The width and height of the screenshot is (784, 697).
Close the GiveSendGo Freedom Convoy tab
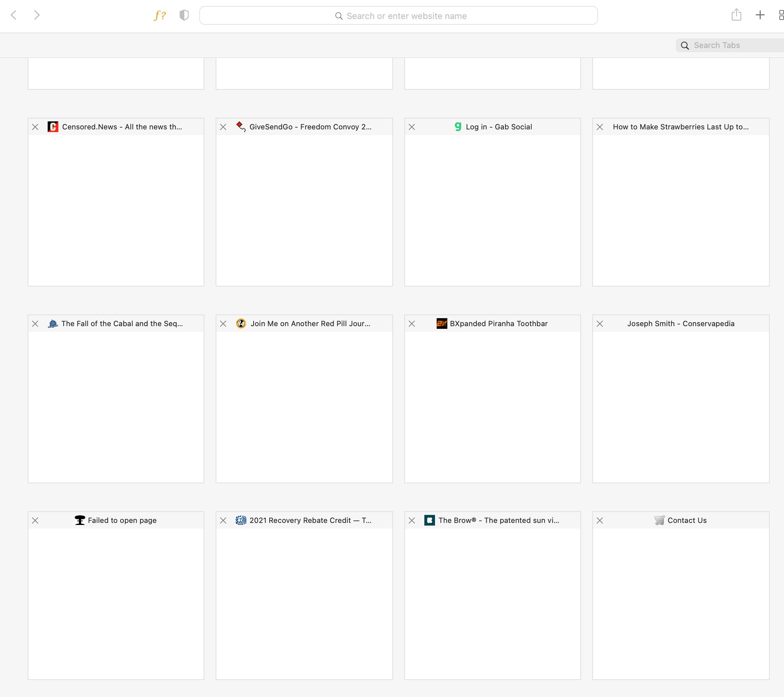point(223,127)
